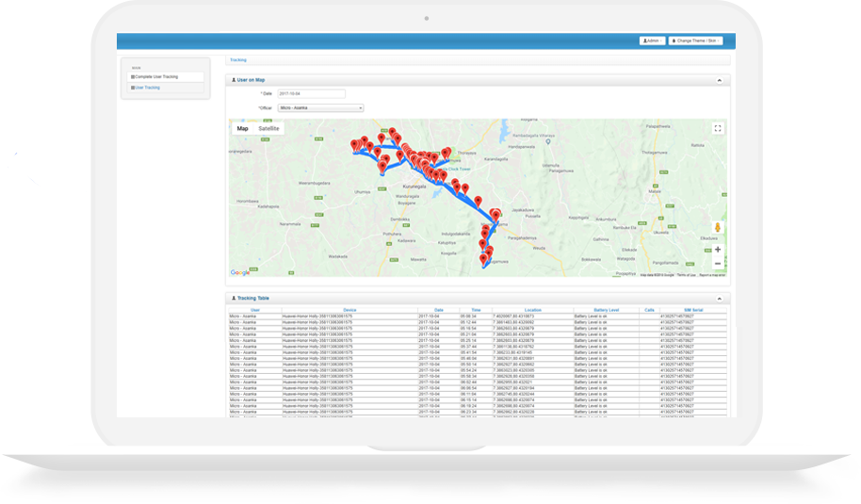The width and height of the screenshot is (861, 504).
Task: Click the Date input field
Action: (x=311, y=94)
